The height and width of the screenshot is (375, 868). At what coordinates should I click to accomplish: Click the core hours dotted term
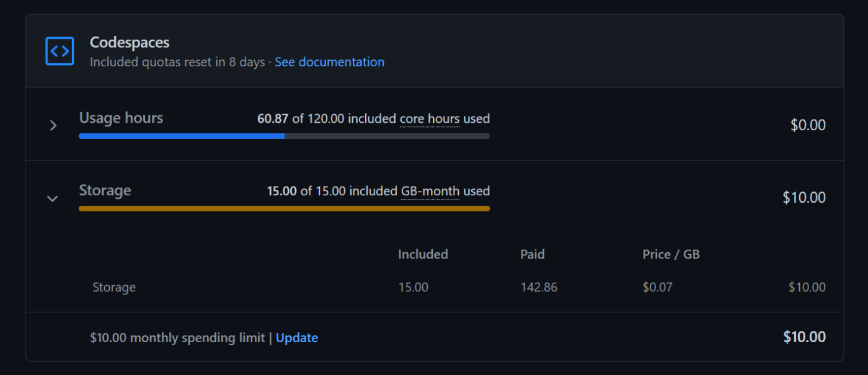click(430, 118)
